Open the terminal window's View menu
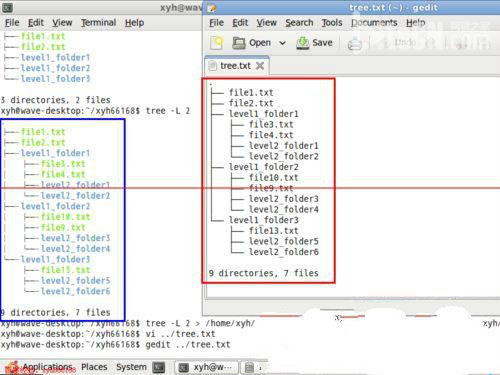The height and width of the screenshot is (375, 500). [62, 23]
